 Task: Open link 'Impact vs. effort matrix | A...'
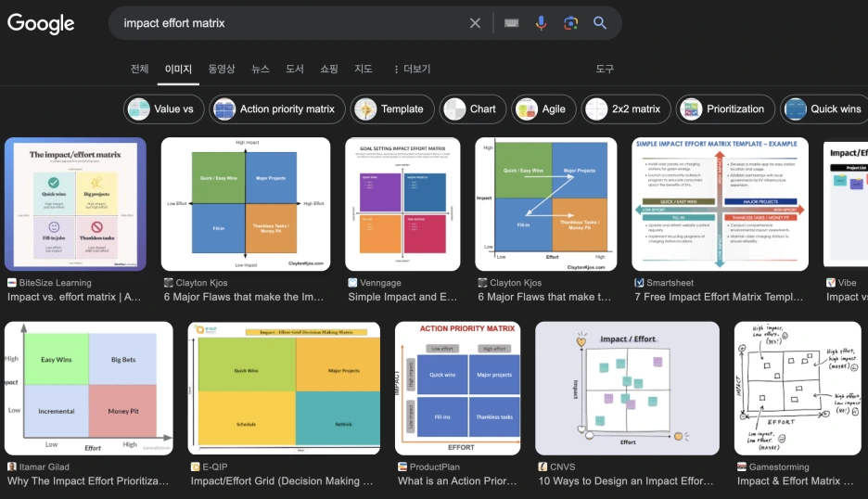coord(74,297)
